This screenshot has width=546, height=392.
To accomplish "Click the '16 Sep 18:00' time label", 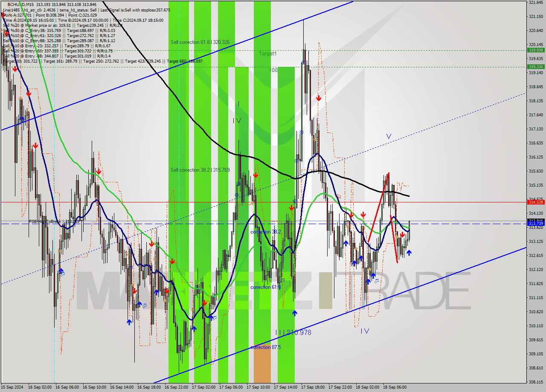I will [x=149, y=387].
